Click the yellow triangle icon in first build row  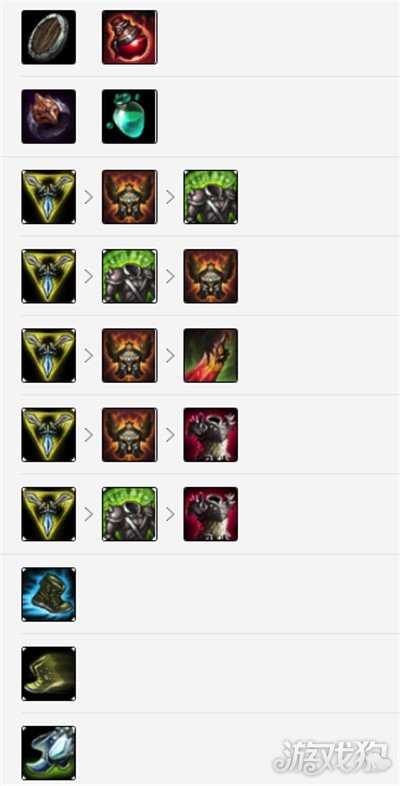49,196
